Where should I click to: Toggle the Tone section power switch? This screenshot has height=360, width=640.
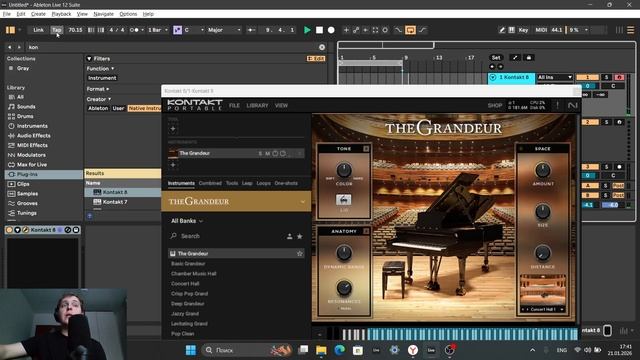(x=366, y=149)
